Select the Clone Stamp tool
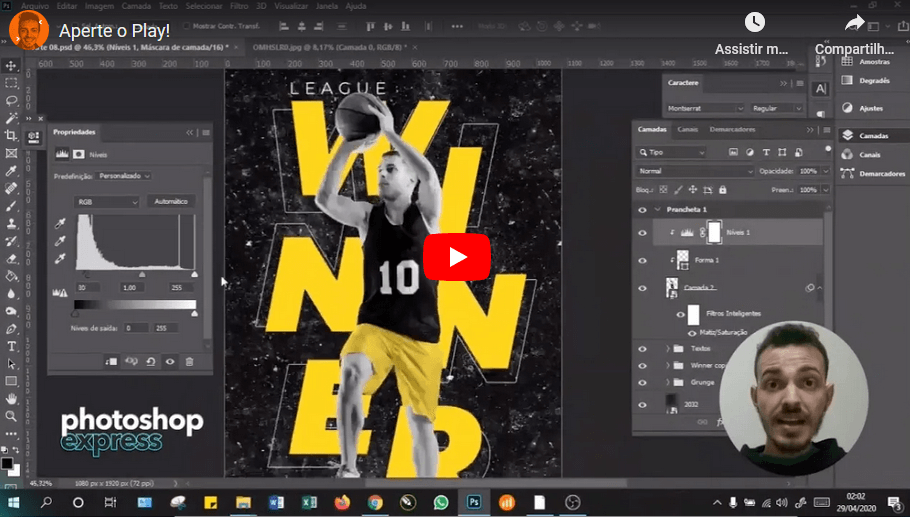The height and width of the screenshot is (517, 910). (11, 223)
